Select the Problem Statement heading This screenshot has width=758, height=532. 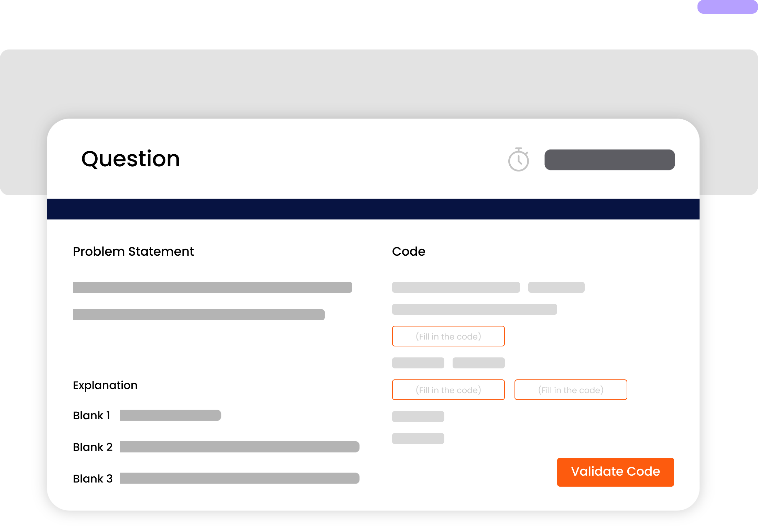[133, 252]
